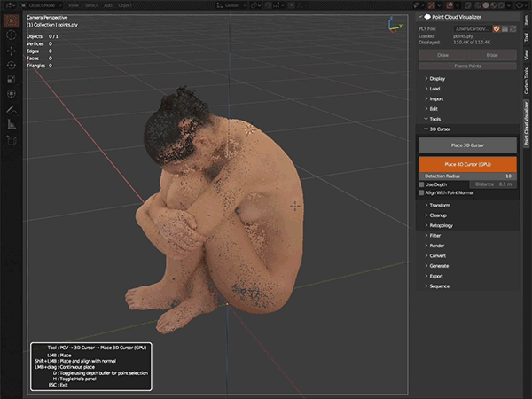This screenshot has height=399, width=532.
Task: Enable Align With Point Normal checkbox
Action: (x=421, y=192)
